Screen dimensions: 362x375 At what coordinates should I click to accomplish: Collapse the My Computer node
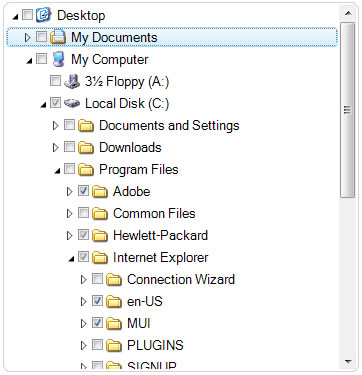pos(29,61)
